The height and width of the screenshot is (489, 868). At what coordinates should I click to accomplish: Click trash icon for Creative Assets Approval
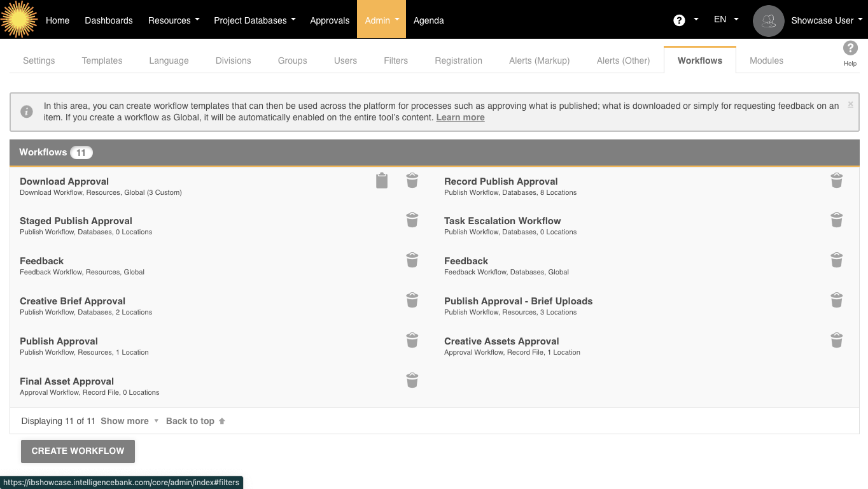(837, 341)
